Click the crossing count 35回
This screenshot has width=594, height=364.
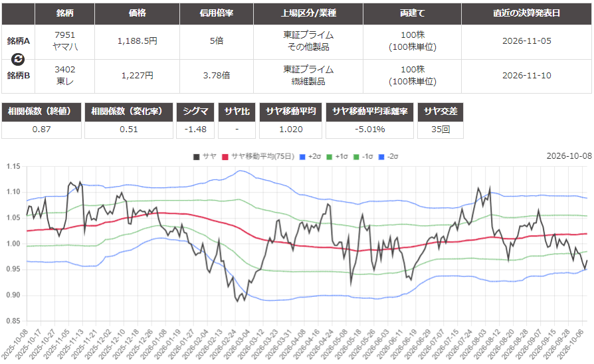click(x=441, y=130)
